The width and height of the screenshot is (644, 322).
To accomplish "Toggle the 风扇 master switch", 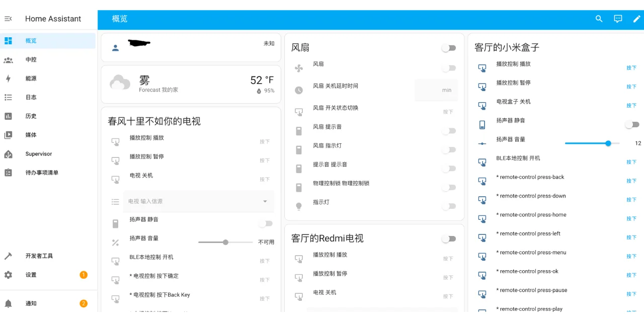I will pyautogui.click(x=448, y=47).
